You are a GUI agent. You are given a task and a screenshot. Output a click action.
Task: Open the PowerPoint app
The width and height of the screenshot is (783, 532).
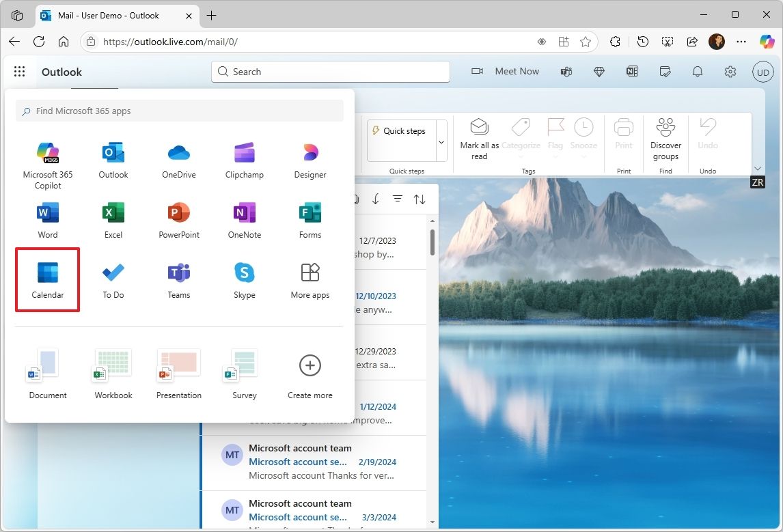pos(178,219)
